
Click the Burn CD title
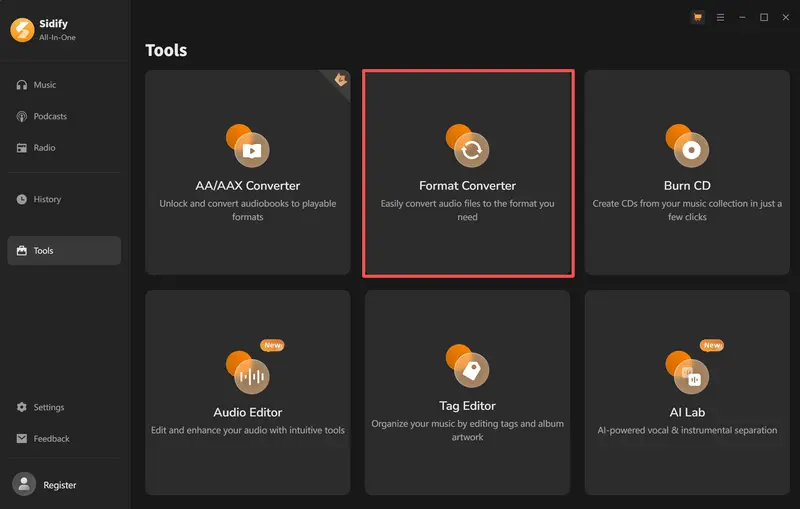[687, 186]
